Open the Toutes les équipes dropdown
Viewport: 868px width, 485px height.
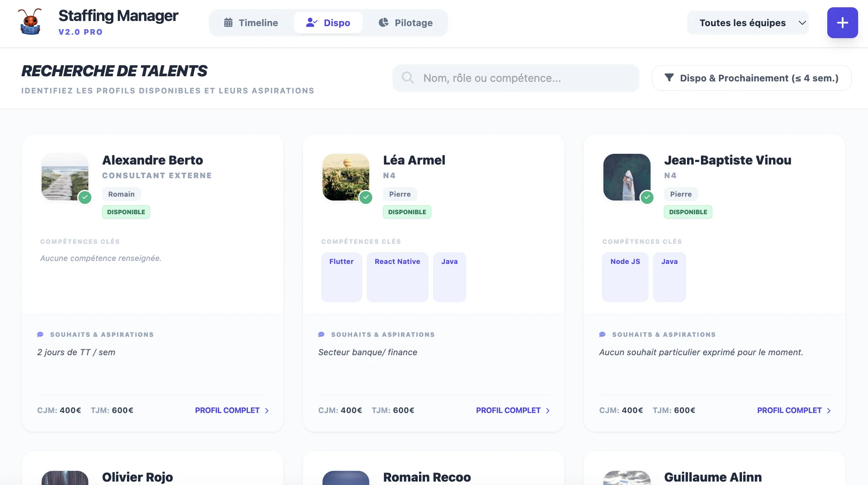pyautogui.click(x=747, y=23)
